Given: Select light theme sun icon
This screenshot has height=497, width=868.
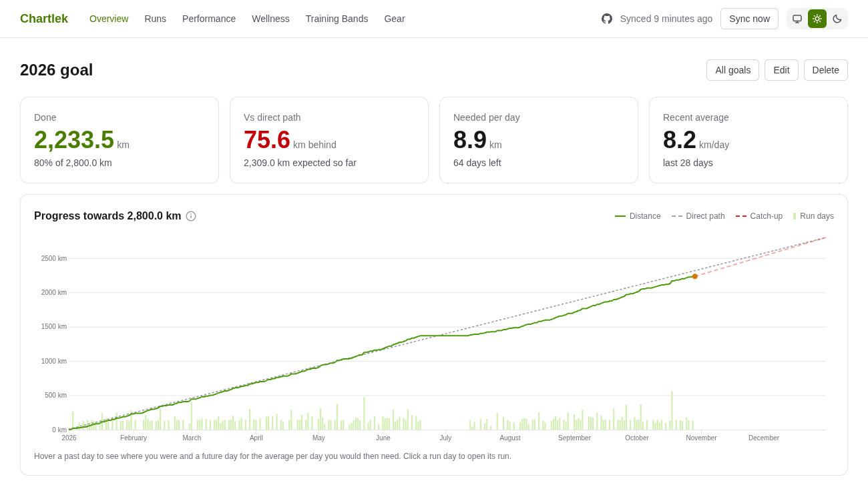Looking at the screenshot, I should tap(817, 19).
